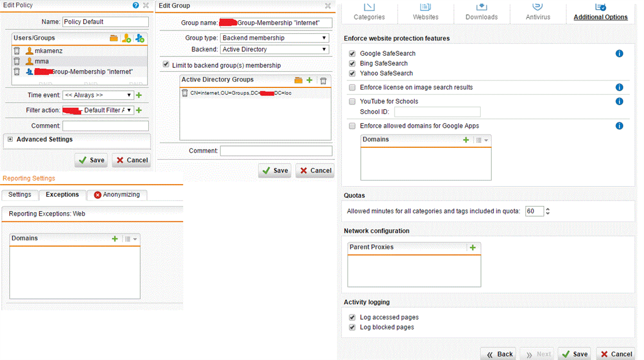
Task: Open help in Edit Policy dialog
Action: pos(136,5)
